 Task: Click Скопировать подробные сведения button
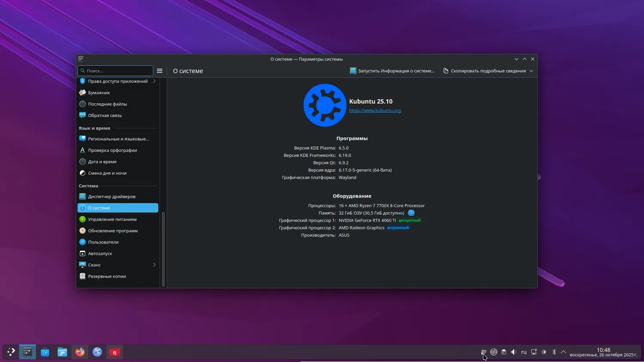tap(484, 71)
